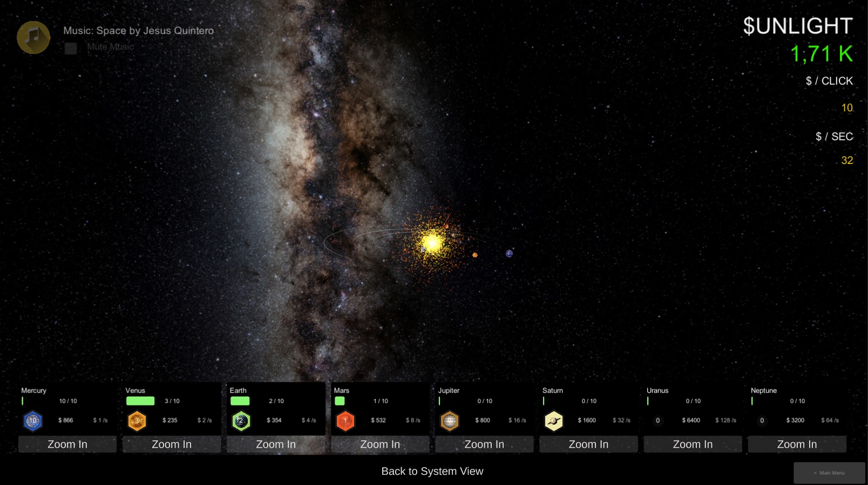Viewport: 868px width, 485px height.
Task: Click the 1,71 K sunlight total
Action: (x=822, y=54)
